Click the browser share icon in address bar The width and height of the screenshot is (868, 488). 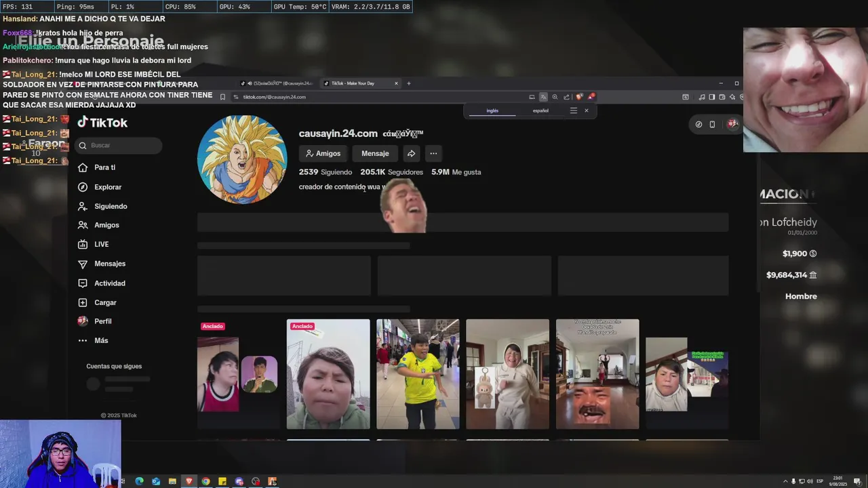[566, 97]
